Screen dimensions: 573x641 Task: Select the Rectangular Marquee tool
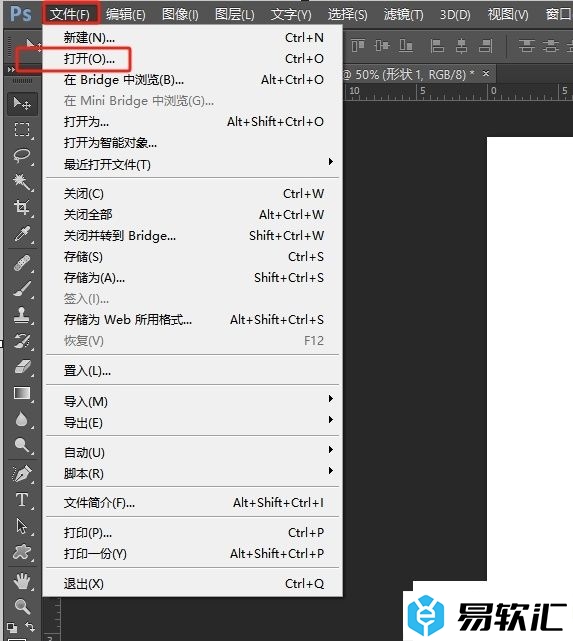point(22,130)
